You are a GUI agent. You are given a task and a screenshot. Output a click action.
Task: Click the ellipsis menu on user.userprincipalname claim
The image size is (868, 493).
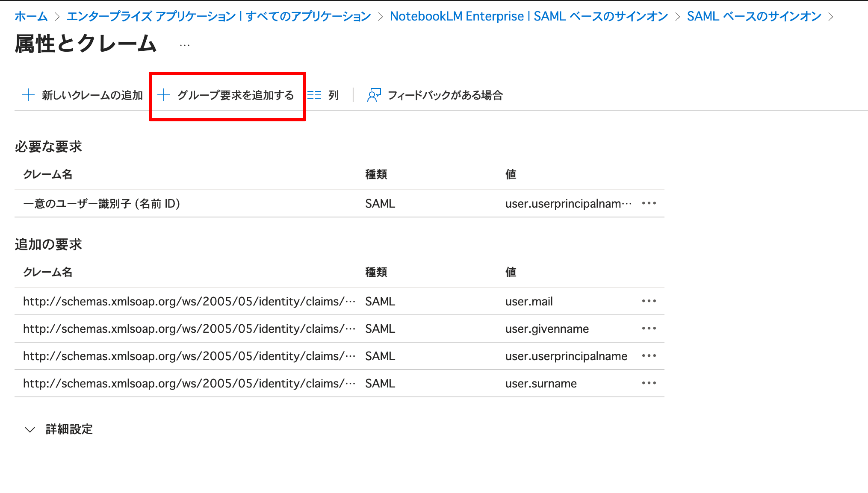pos(649,356)
